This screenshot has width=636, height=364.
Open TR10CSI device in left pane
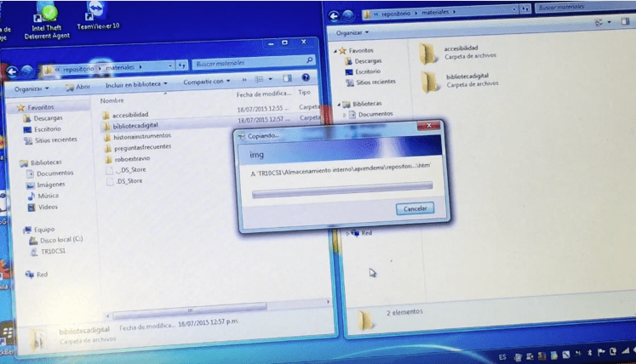[48, 252]
